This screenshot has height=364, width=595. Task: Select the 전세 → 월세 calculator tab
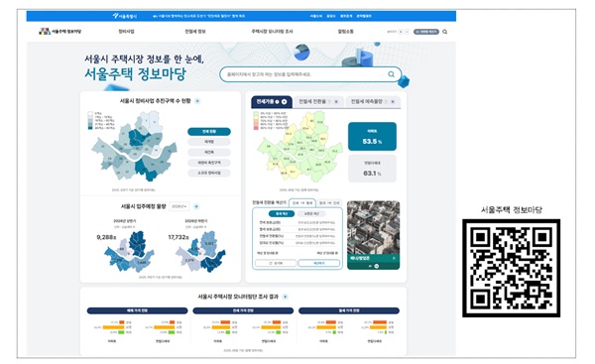302,203
